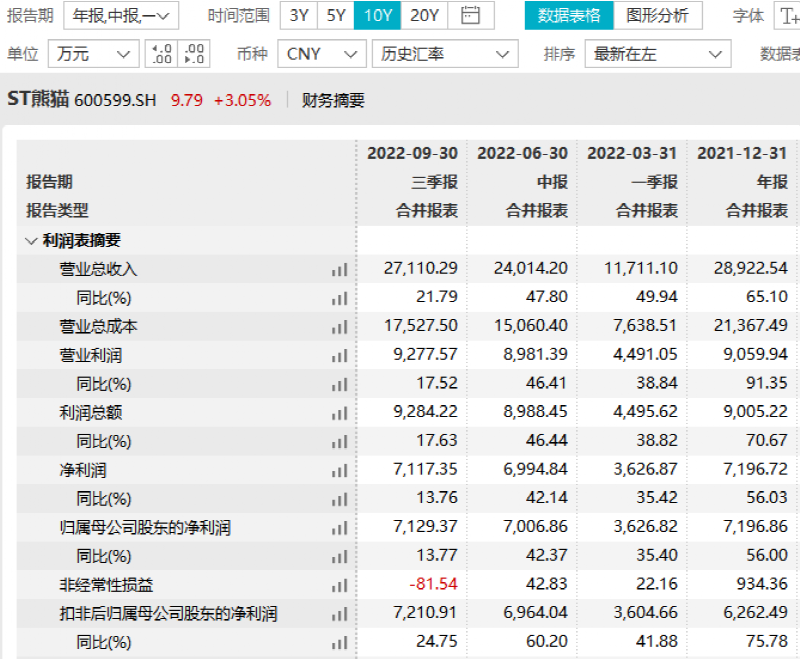
Task: Switch to the 数据表格 tab
Action: tap(569, 15)
